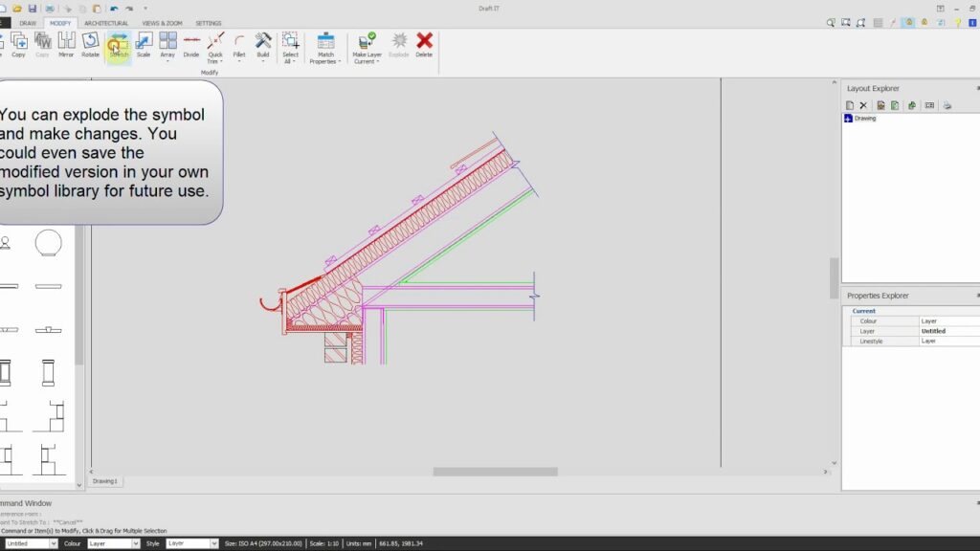Viewport: 980px width, 551px height.
Task: Expand Quick Trim dropdown arrow
Action: coord(221,62)
